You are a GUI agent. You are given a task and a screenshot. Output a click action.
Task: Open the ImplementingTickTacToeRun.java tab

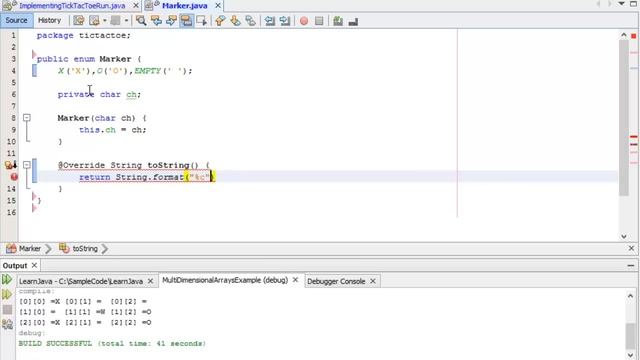click(x=72, y=6)
